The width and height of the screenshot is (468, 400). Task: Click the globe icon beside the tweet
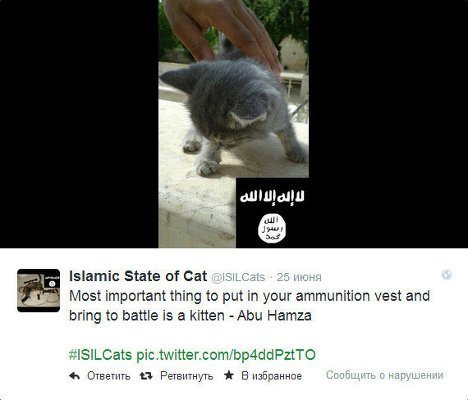click(x=447, y=274)
